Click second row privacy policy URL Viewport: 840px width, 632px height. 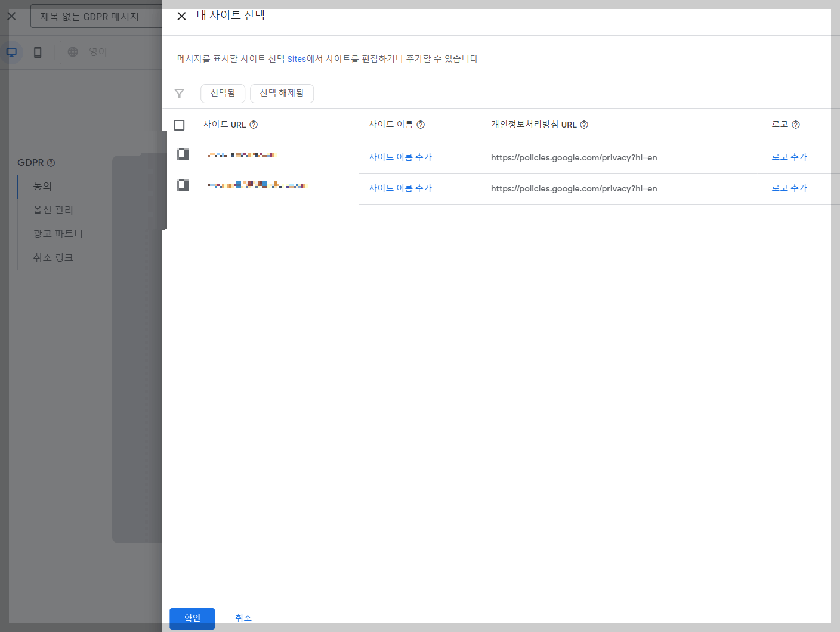pyautogui.click(x=574, y=188)
